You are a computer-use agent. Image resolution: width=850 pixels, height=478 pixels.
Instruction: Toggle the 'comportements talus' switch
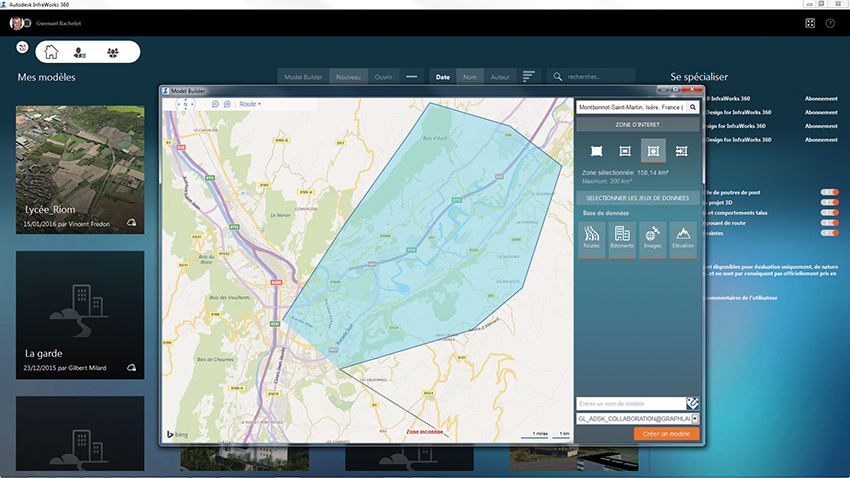(x=829, y=212)
